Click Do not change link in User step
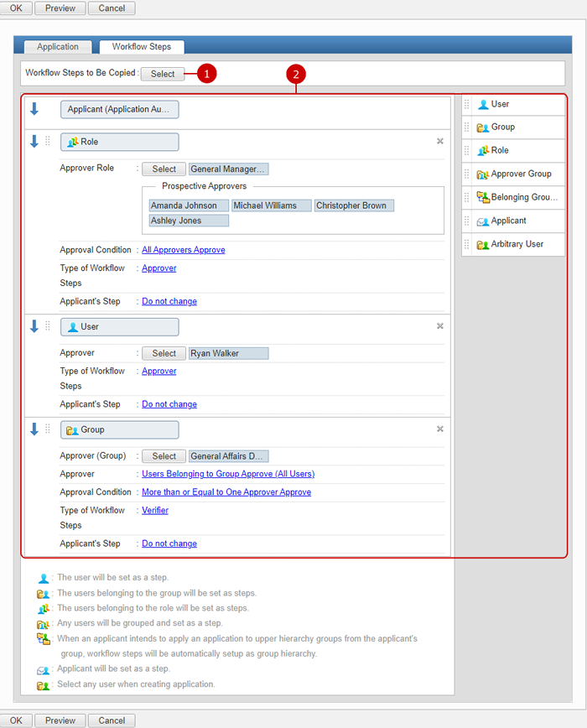This screenshot has height=728, width=587. click(169, 404)
